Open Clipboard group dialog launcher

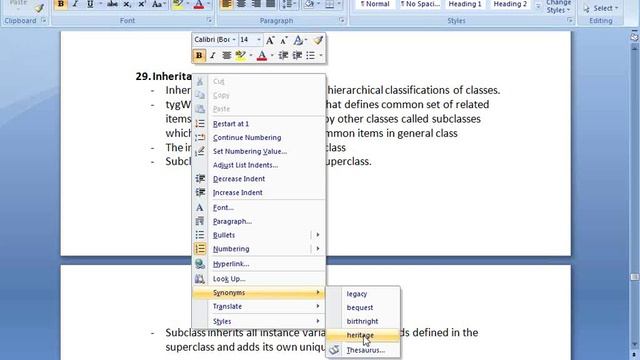click(44, 20)
